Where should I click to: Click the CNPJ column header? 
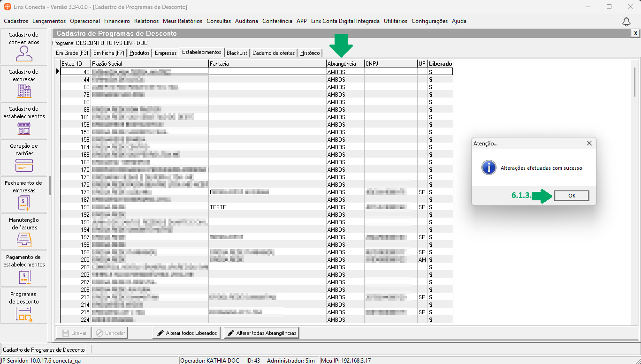(391, 64)
